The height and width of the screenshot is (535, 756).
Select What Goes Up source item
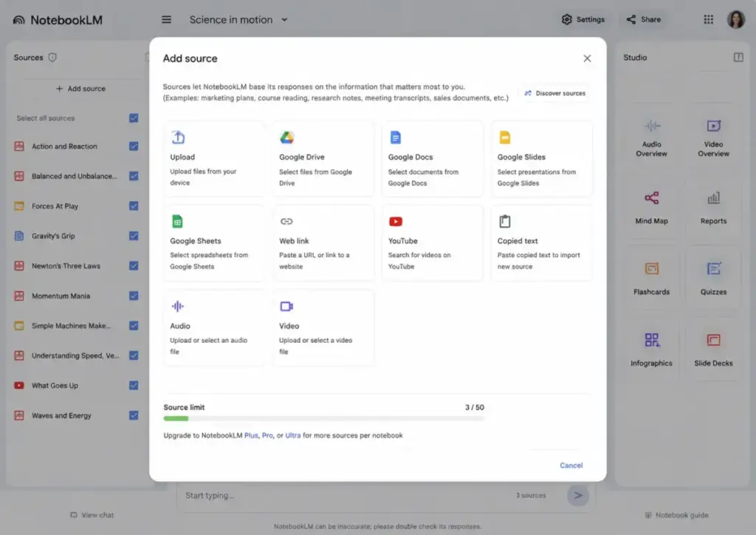[55, 386]
